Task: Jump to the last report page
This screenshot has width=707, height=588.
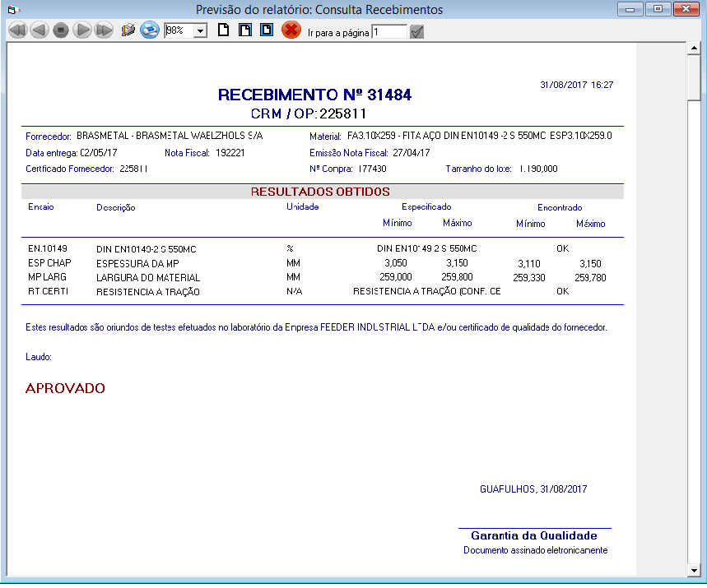Action: pyautogui.click(x=105, y=30)
